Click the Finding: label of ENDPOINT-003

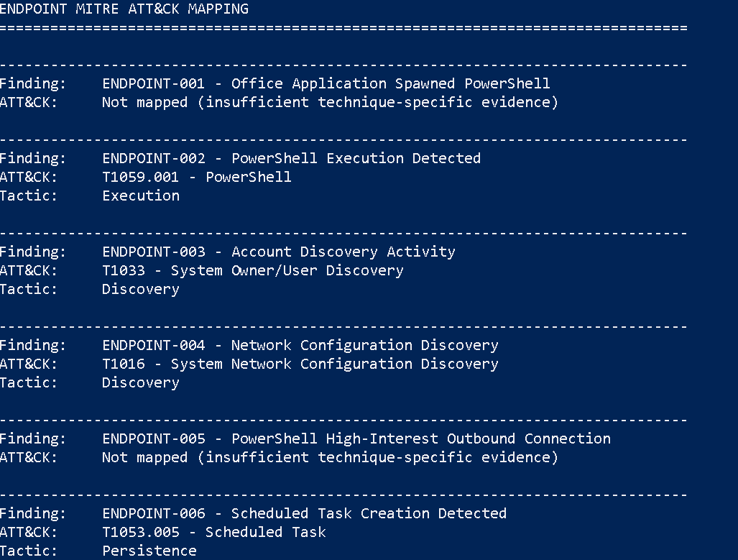point(33,252)
